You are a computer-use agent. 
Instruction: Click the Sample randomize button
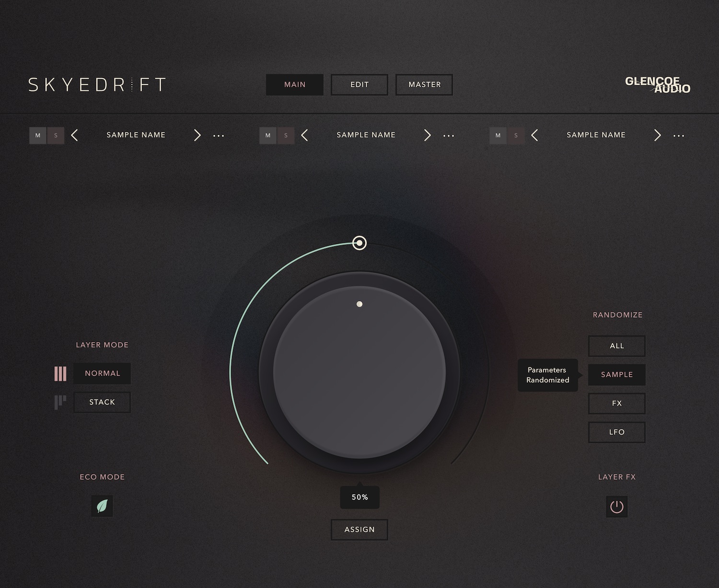(x=617, y=375)
